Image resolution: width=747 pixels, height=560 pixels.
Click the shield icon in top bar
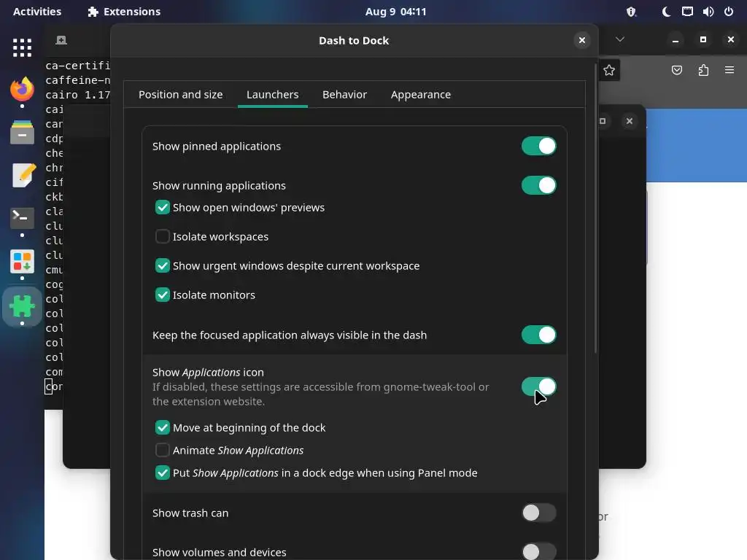click(x=631, y=12)
